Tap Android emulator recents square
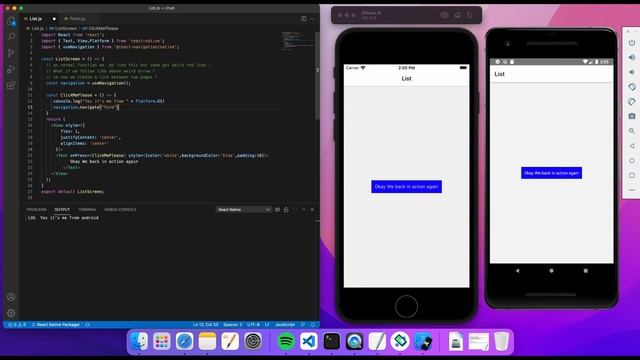 [x=586, y=271]
